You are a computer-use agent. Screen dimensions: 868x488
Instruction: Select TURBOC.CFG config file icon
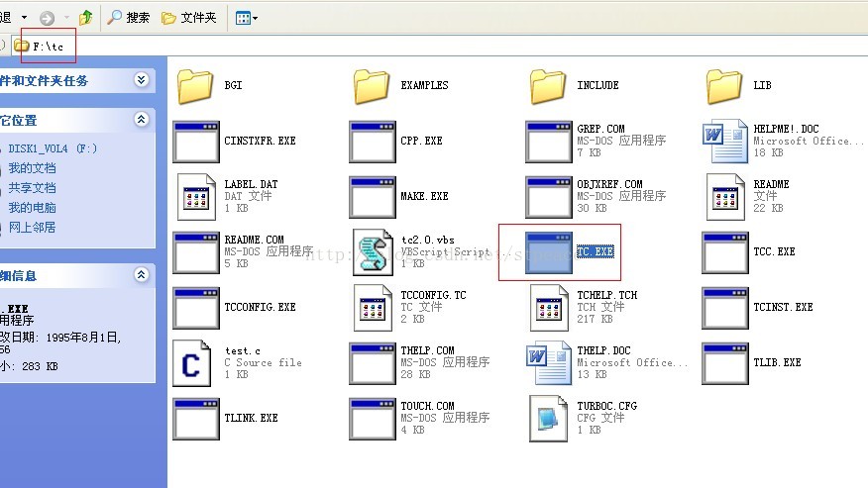pos(549,419)
